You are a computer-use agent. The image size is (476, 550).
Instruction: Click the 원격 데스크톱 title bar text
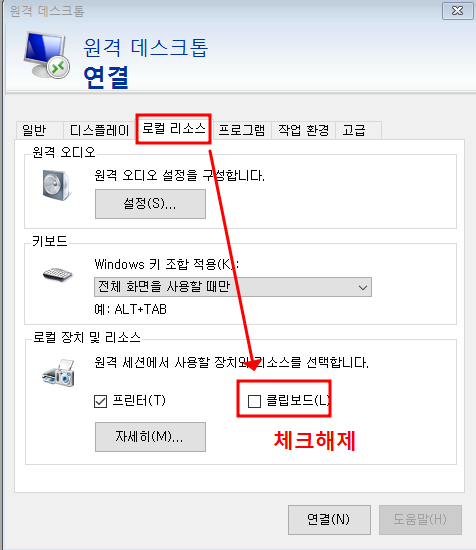(x=47, y=11)
